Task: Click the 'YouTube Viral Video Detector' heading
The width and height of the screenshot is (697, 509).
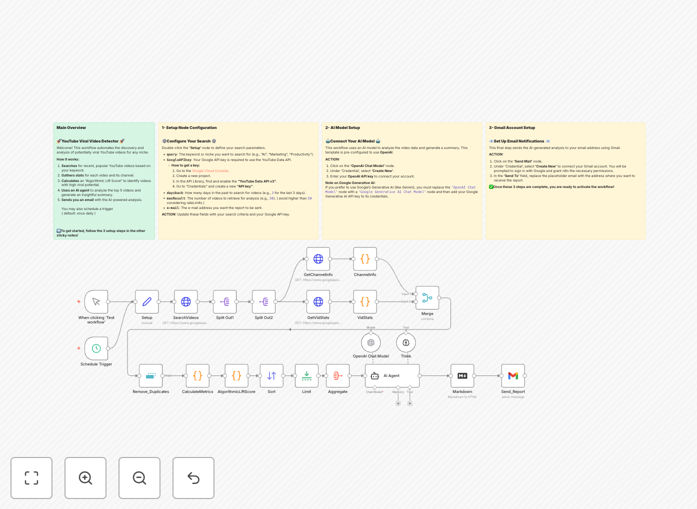Action: coord(91,141)
